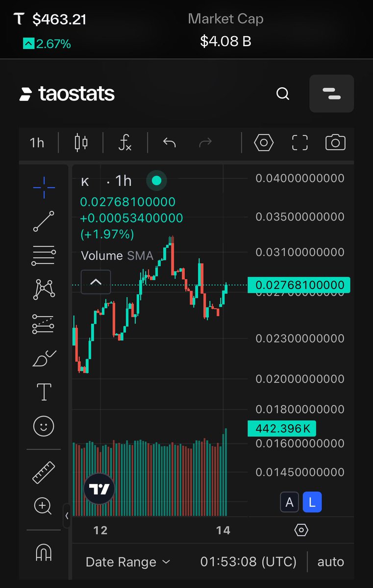Select the brush drawing tool

coord(44,359)
